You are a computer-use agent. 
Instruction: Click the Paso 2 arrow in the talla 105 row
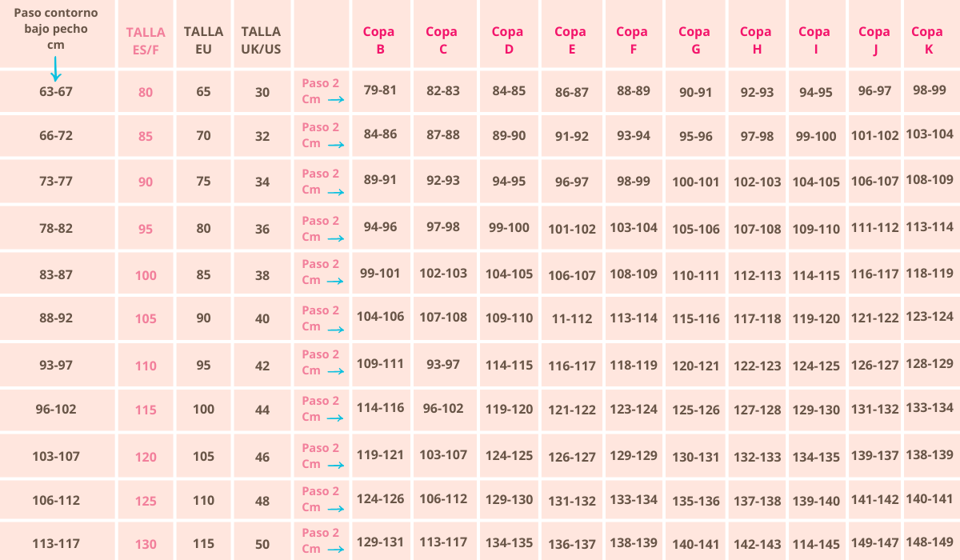(x=335, y=328)
